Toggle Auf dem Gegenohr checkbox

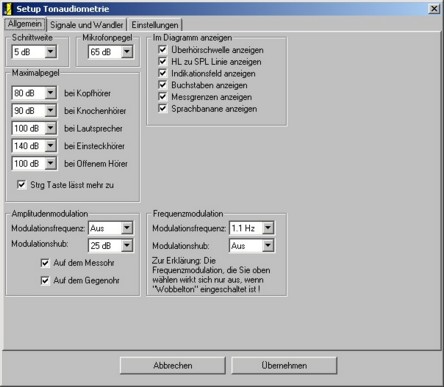coord(45,281)
